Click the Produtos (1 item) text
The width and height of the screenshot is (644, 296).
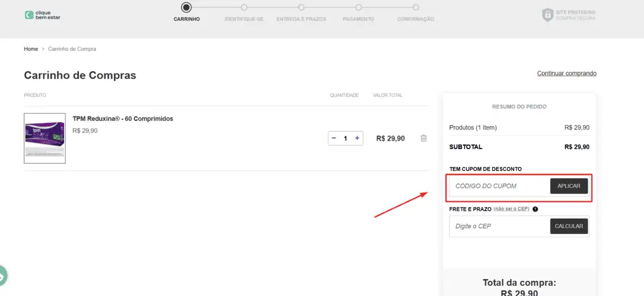coord(473,127)
